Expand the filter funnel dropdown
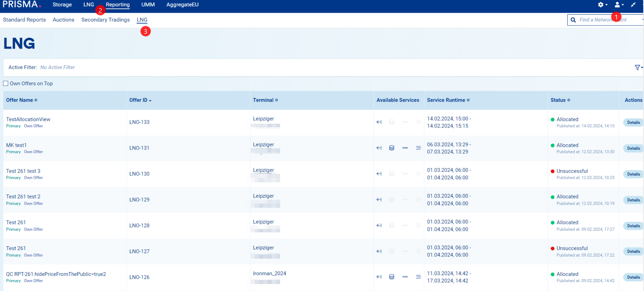This screenshot has height=291, width=644. point(639,67)
